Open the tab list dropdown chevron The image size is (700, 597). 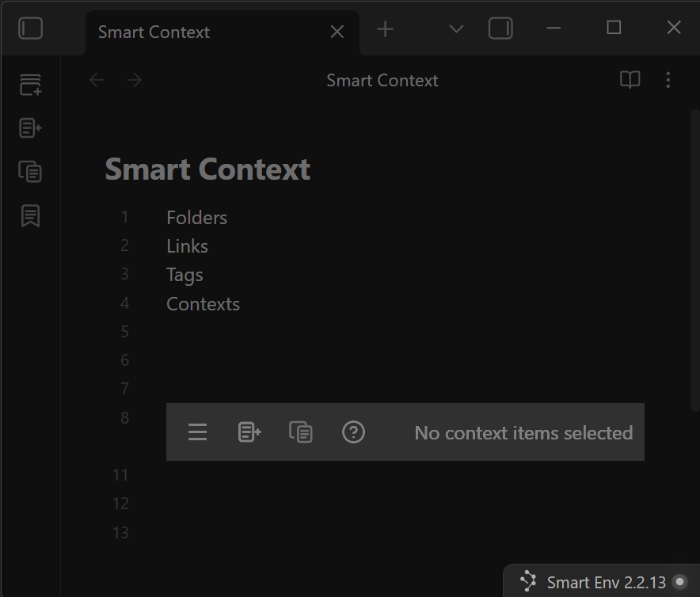pos(456,29)
